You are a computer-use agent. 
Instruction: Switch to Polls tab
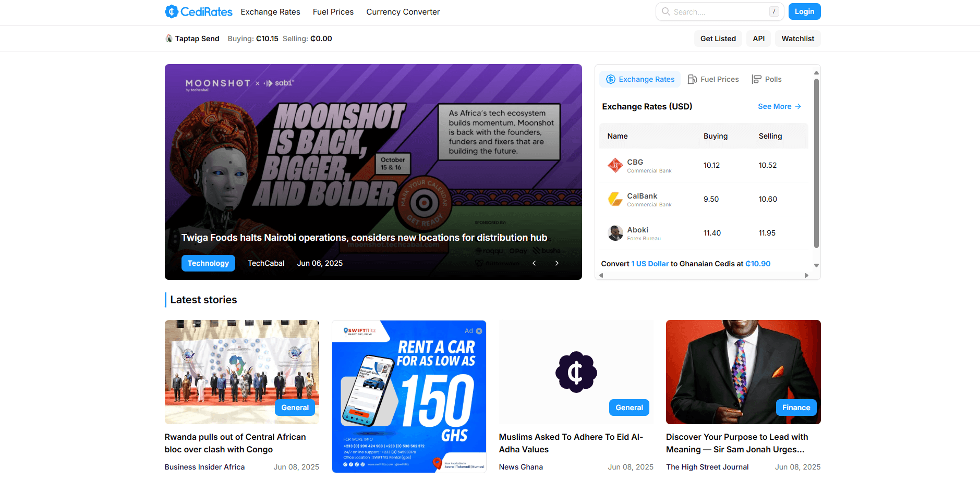tap(766, 79)
